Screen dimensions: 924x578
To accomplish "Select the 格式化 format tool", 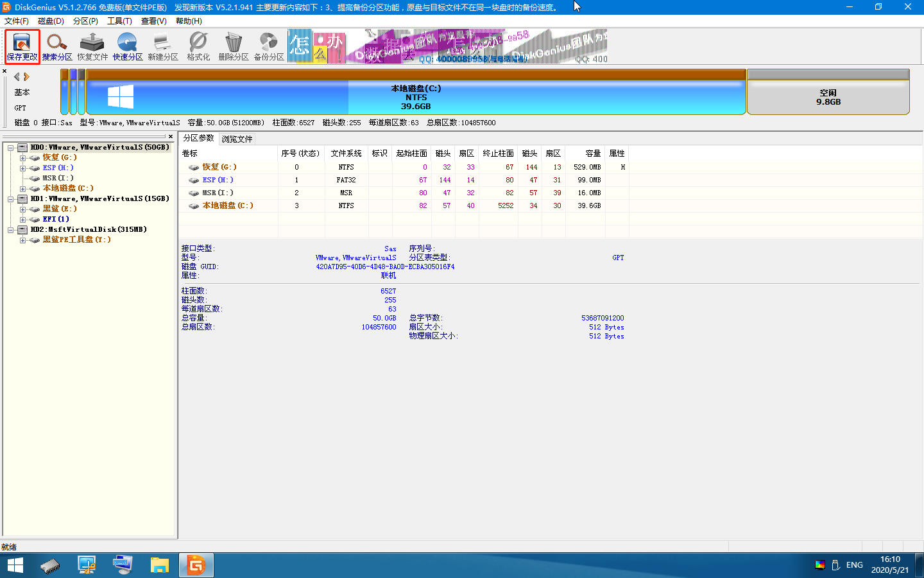I will tap(198, 47).
